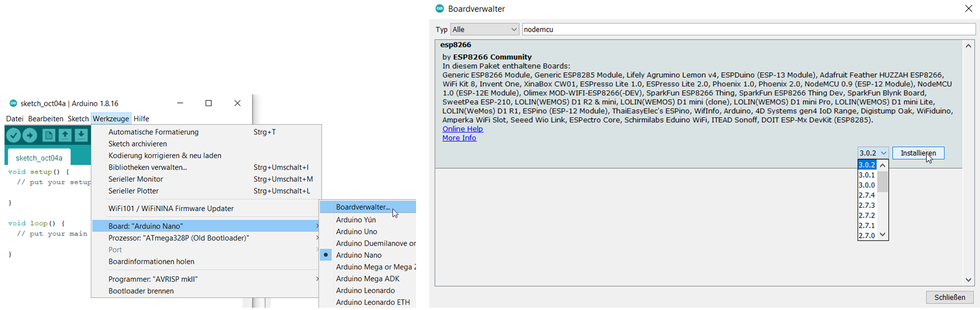
Task: Open the Sketch menu in menu bar
Action: click(x=78, y=119)
